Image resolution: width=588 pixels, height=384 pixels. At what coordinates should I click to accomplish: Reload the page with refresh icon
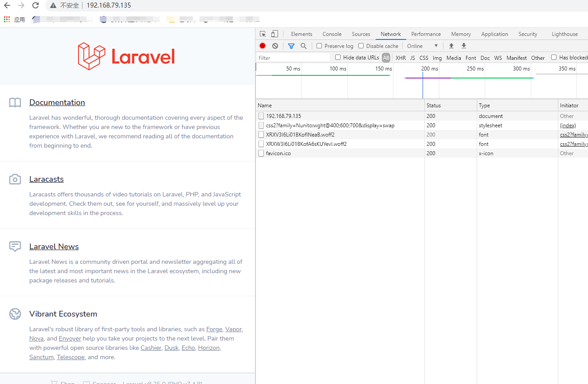[x=35, y=6]
